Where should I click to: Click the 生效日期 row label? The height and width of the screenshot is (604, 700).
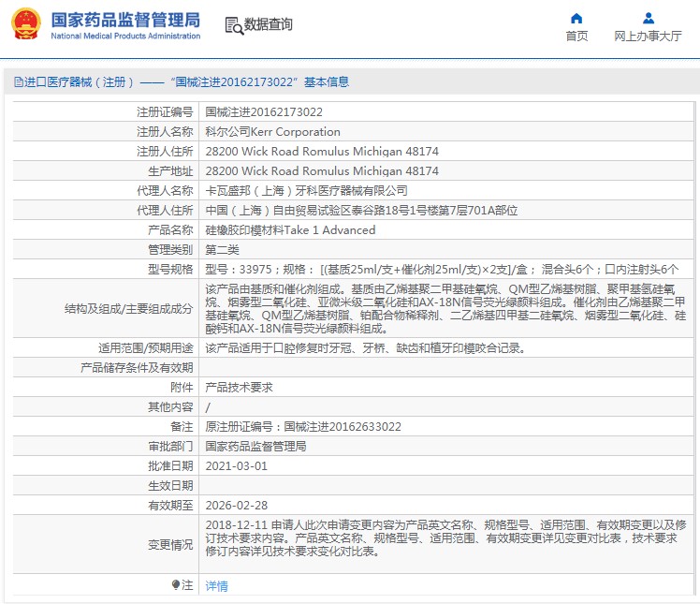point(170,486)
